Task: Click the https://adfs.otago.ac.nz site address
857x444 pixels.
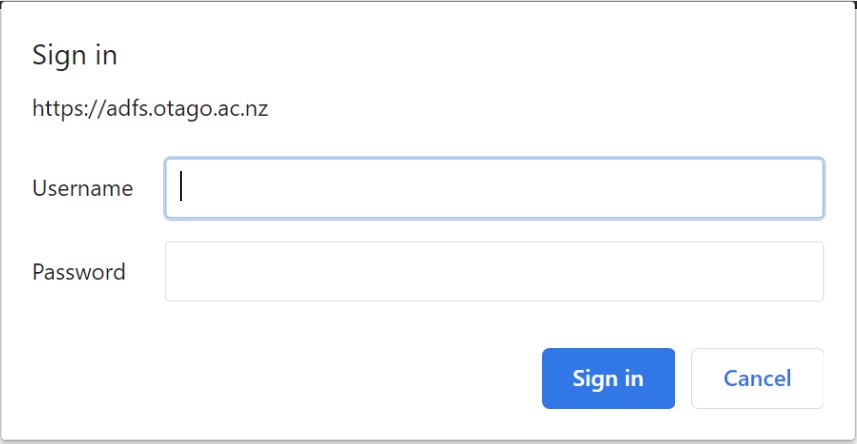Action: click(x=150, y=108)
